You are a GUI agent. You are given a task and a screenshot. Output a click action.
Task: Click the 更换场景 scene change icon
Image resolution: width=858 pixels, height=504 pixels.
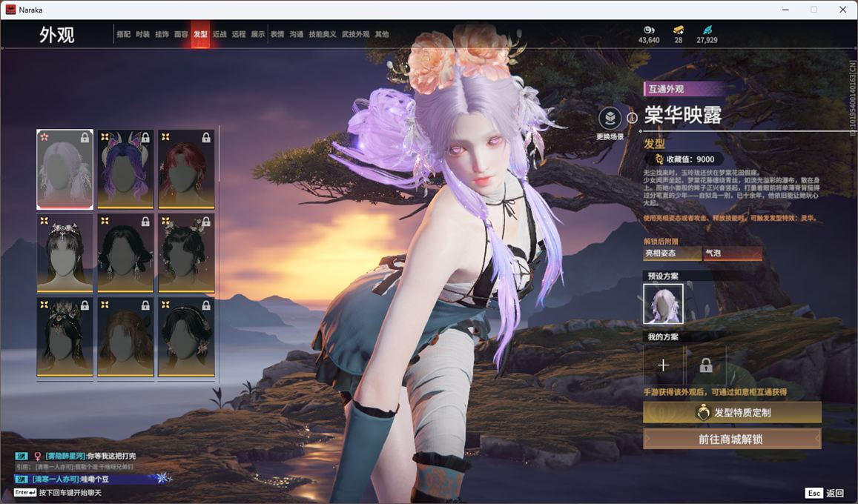pos(610,118)
